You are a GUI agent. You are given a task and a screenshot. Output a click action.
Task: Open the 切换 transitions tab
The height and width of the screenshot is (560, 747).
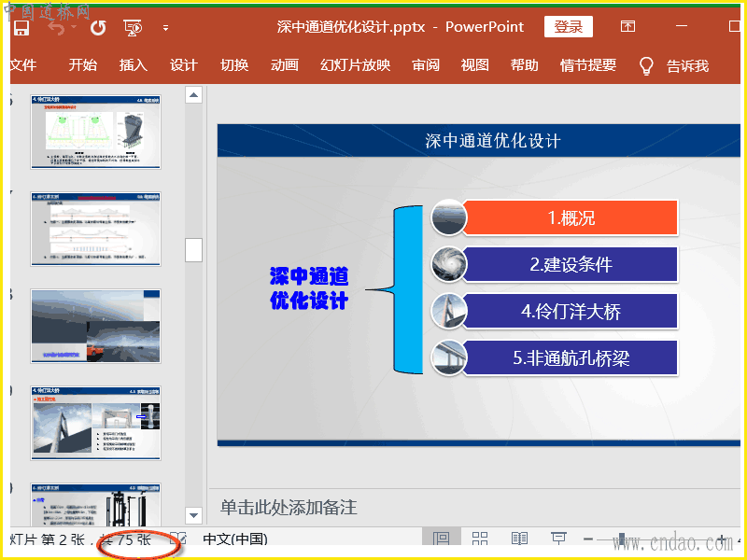pos(234,64)
